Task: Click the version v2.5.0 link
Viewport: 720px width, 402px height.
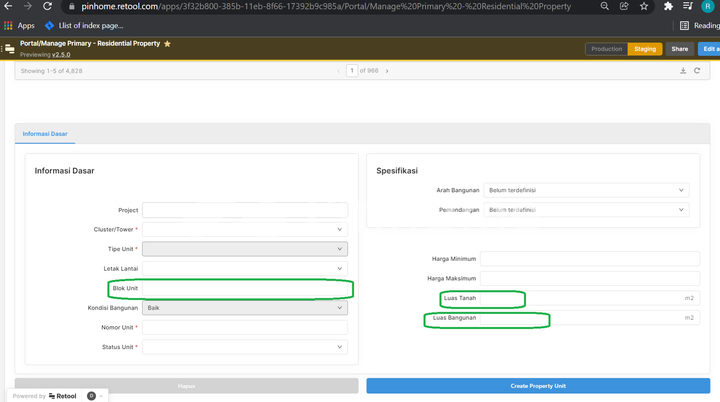Action: coord(61,55)
